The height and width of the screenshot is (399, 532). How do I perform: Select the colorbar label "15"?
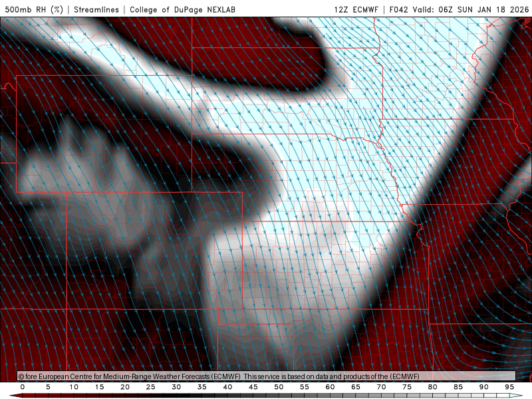pyautogui.click(x=99, y=387)
